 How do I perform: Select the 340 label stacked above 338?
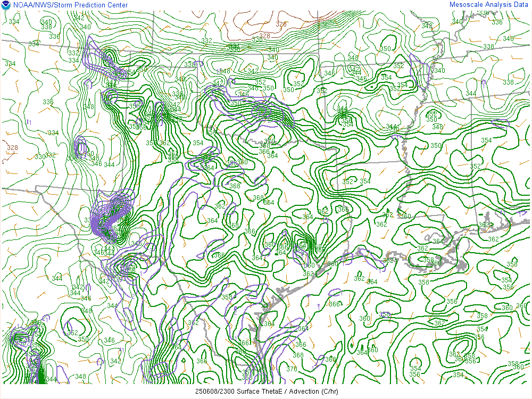coord(46,22)
